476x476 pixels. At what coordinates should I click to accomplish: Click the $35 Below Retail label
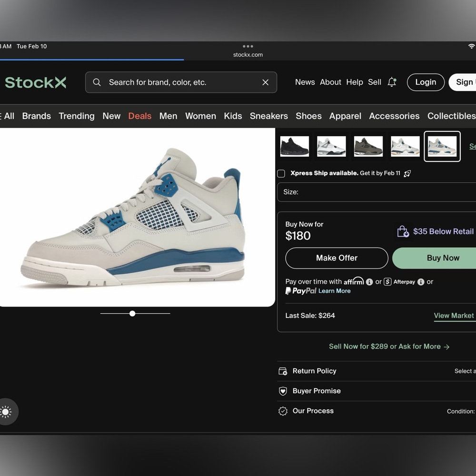point(443,231)
